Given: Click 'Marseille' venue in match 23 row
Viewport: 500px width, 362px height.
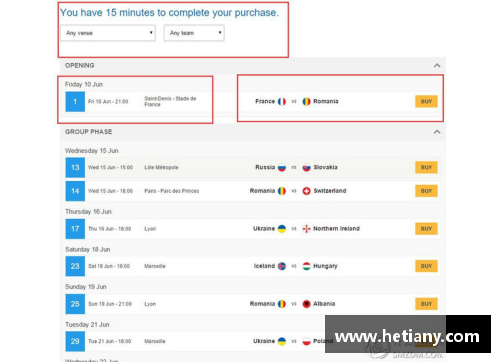Looking at the screenshot, I should [155, 266].
